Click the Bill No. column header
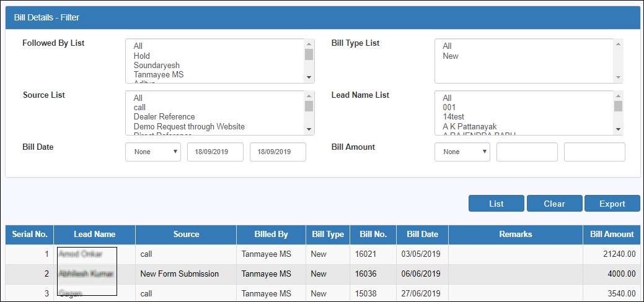 tap(373, 235)
